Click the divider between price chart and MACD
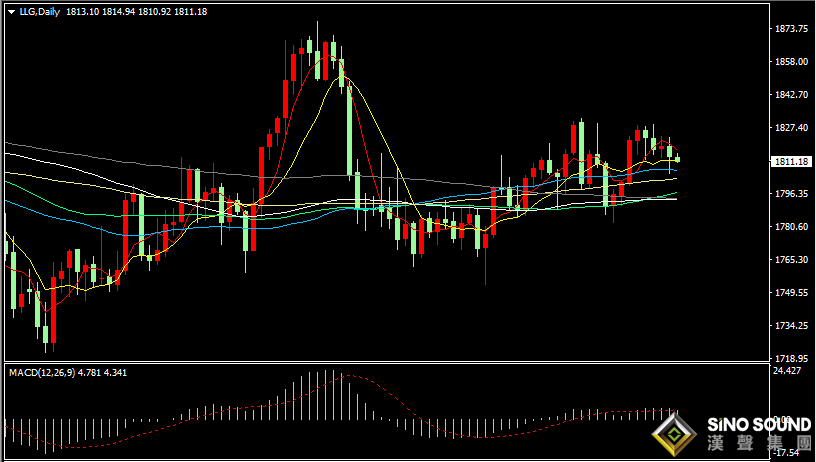Image resolution: width=816 pixels, height=462 pixels. pyautogui.click(x=387, y=363)
